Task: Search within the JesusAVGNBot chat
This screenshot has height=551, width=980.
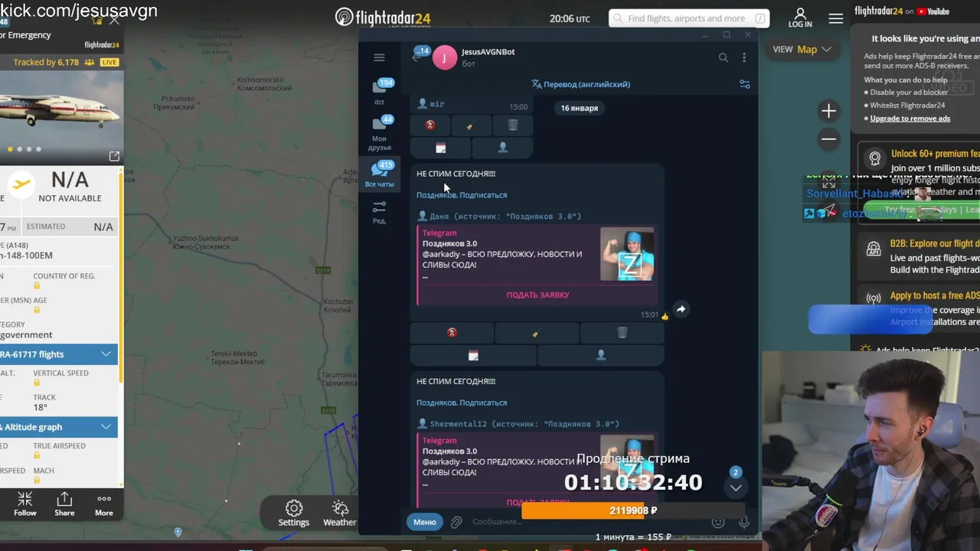Action: (723, 57)
